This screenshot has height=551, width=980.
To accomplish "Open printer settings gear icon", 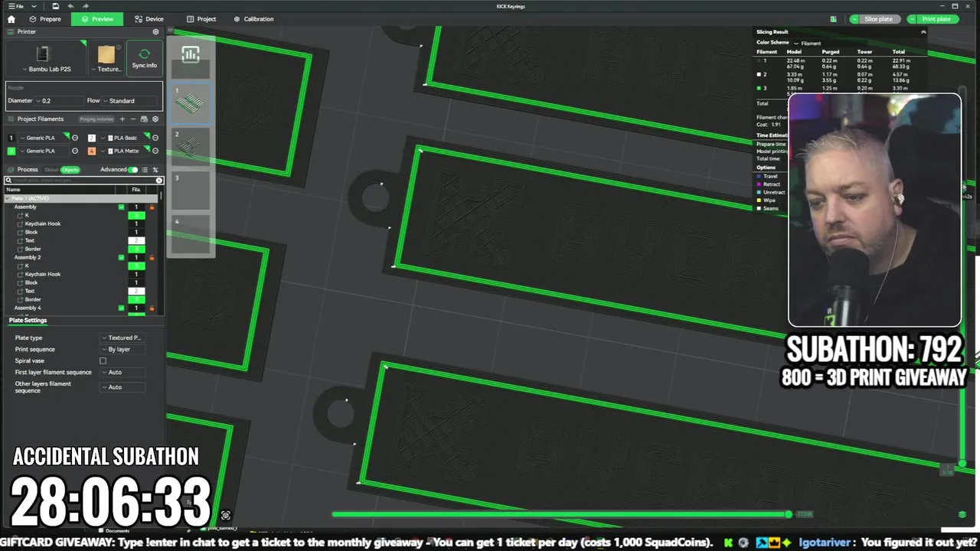I will coord(155,32).
